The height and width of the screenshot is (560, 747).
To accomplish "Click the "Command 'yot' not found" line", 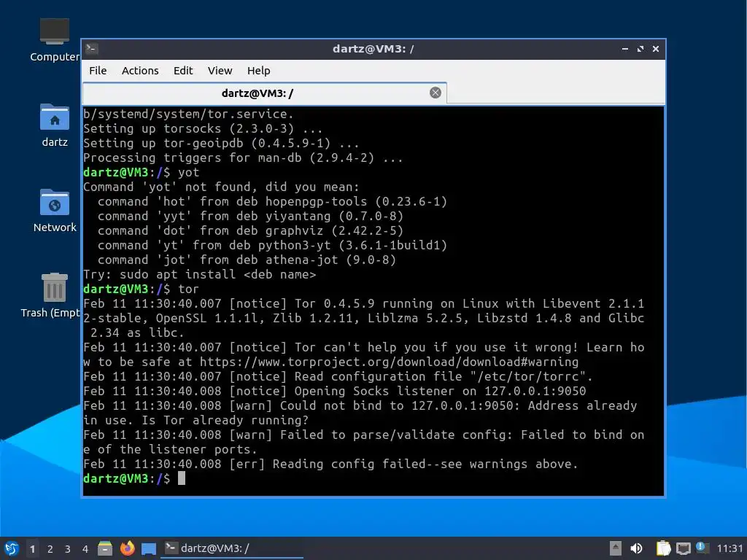I will point(222,187).
